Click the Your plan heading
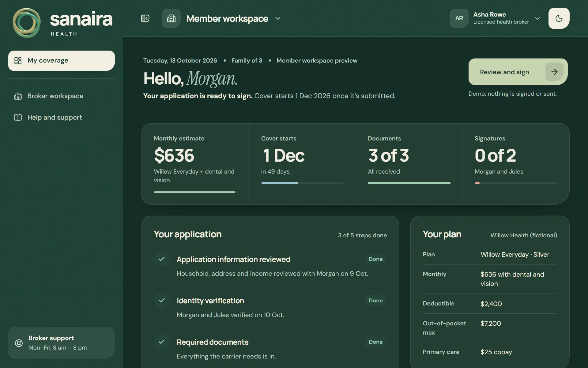The image size is (588, 368). coord(442,234)
